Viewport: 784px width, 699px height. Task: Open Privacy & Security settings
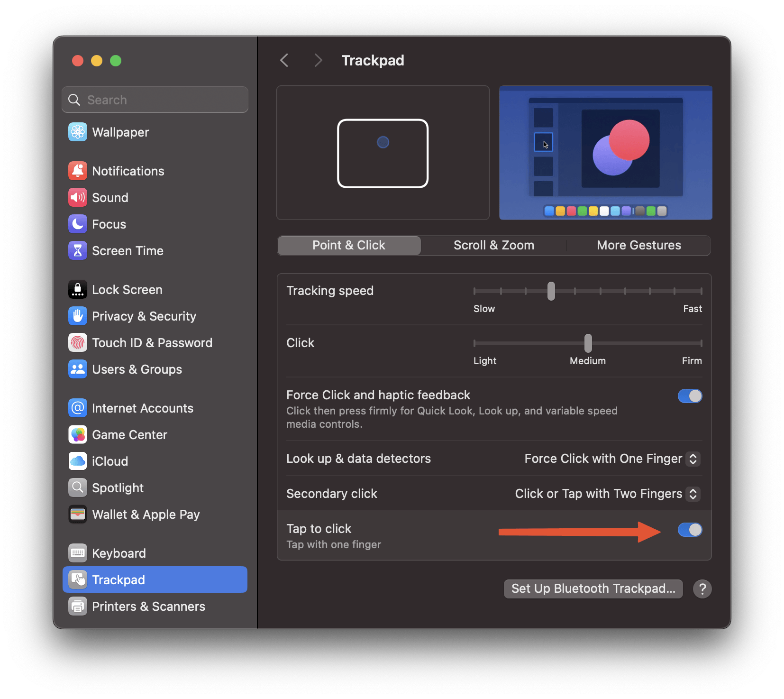click(x=144, y=316)
